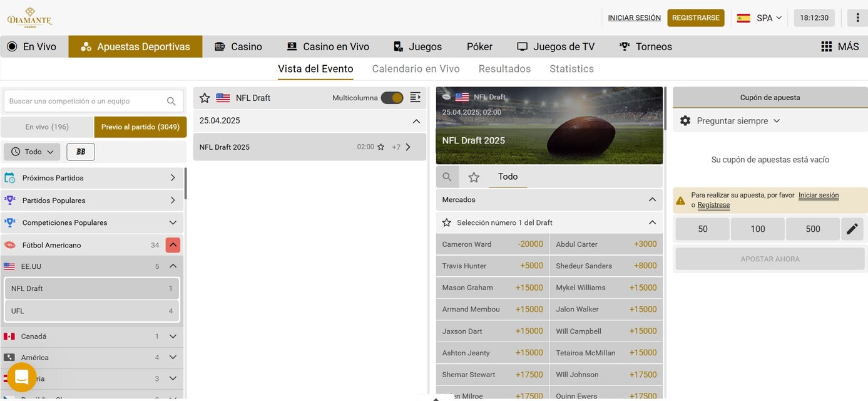The height and width of the screenshot is (401, 868).
Task: Open Preguntar siempre odds setting dropdown
Action: tap(738, 121)
